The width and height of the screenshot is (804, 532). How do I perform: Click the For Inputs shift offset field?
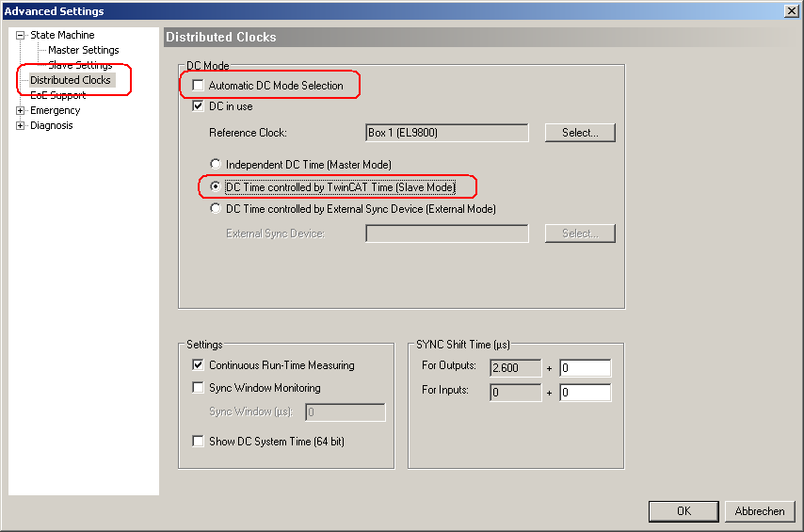tap(585, 393)
